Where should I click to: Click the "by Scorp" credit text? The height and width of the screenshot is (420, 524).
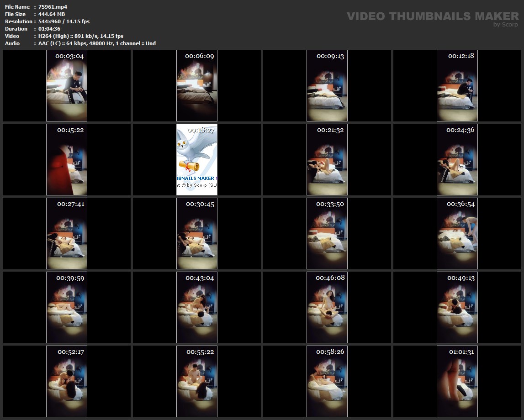[505, 25]
